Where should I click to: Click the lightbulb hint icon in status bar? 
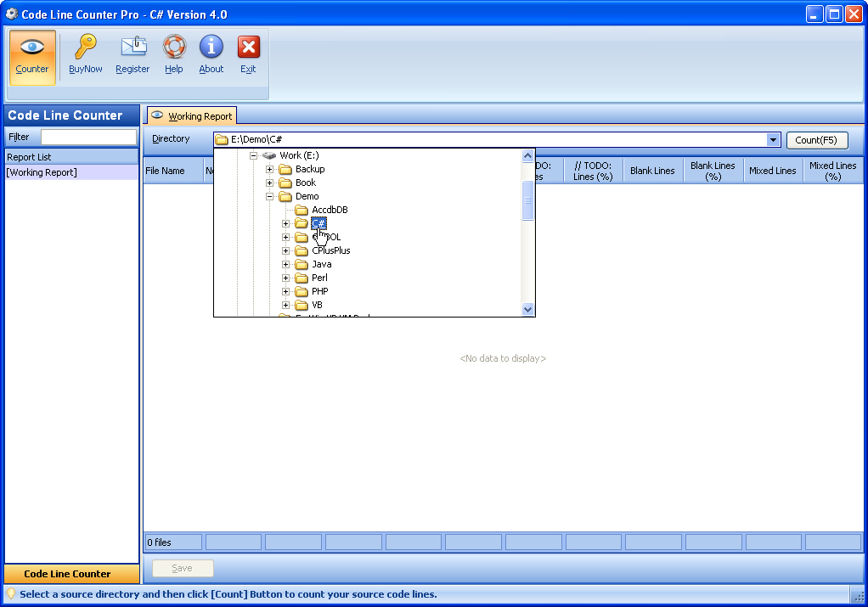tap(10, 594)
